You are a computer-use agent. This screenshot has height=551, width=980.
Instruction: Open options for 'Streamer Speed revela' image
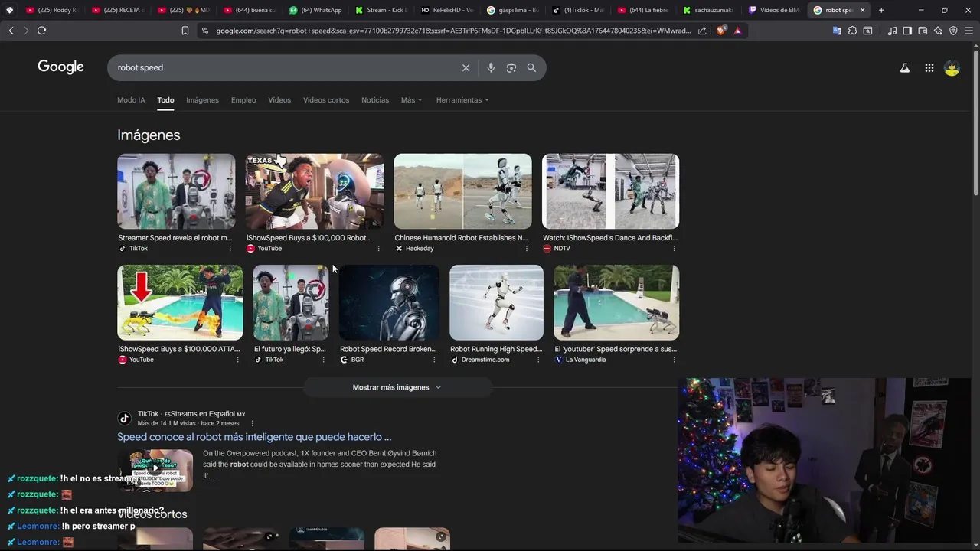[x=230, y=249]
